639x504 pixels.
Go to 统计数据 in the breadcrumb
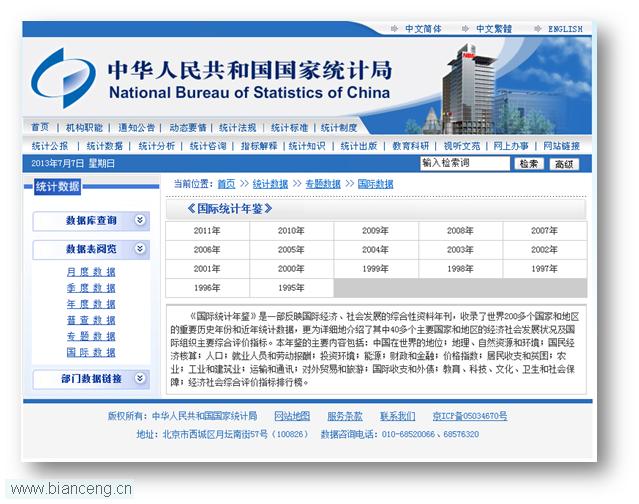tap(270, 184)
